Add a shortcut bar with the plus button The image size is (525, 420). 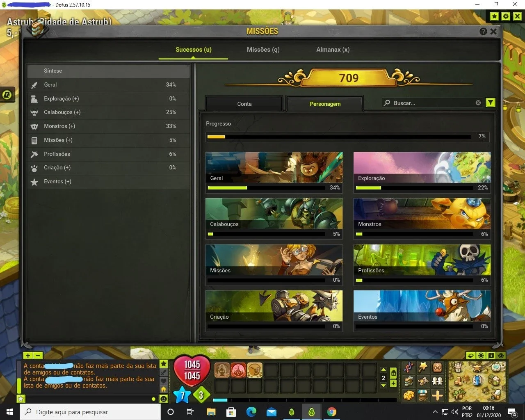(393, 383)
